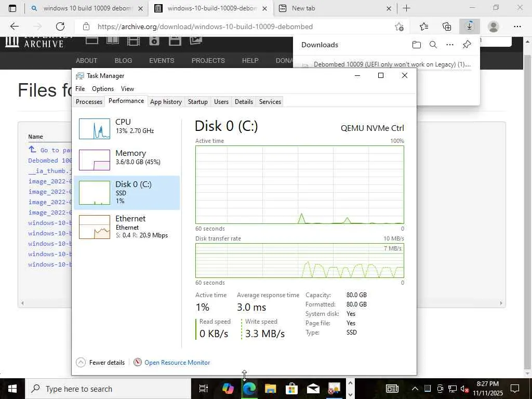Add this page to favorites star
This screenshot has height=399, width=532.
point(400,26)
